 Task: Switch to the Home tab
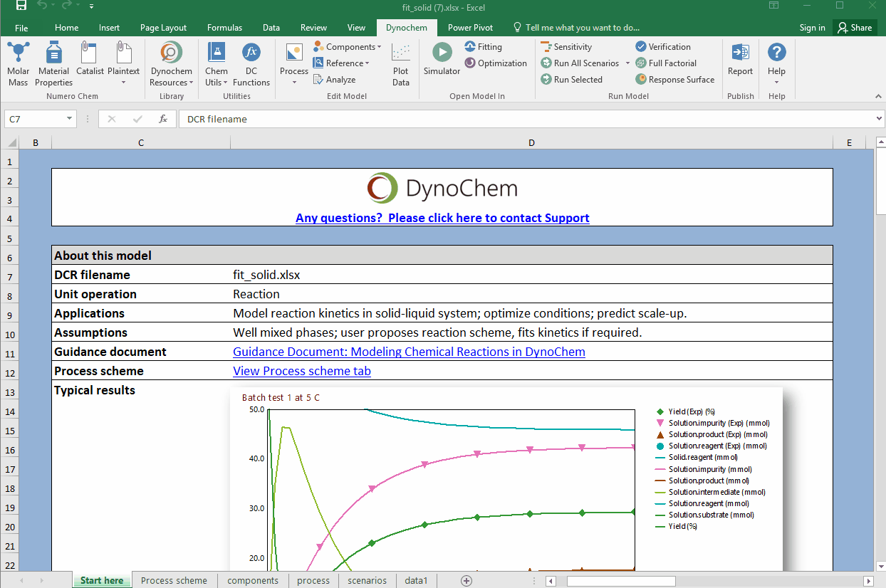click(x=67, y=28)
